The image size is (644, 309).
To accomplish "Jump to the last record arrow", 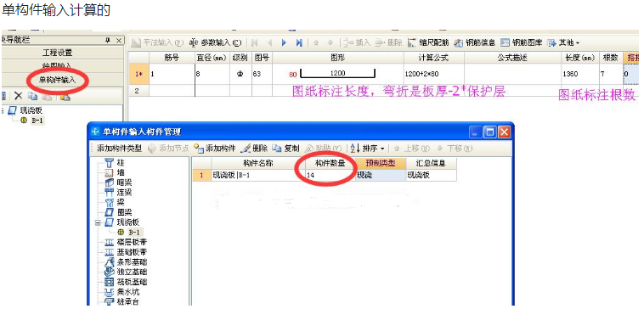I will click(x=299, y=42).
